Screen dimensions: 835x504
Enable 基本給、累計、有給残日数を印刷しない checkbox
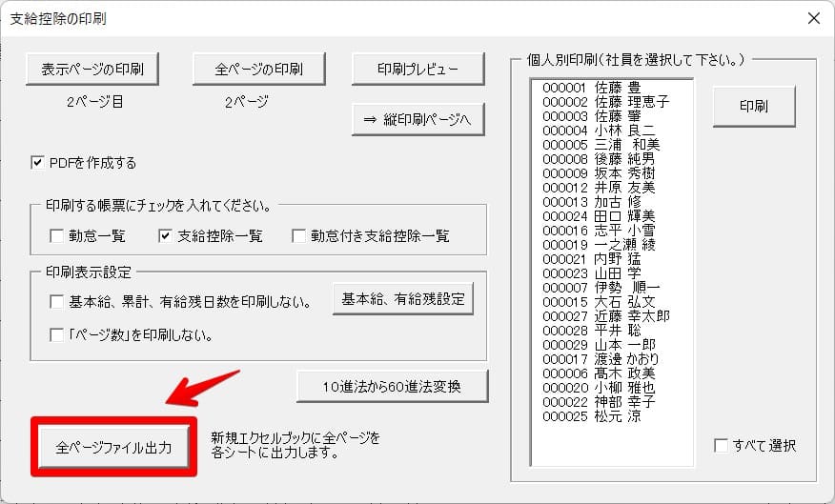click(x=56, y=302)
